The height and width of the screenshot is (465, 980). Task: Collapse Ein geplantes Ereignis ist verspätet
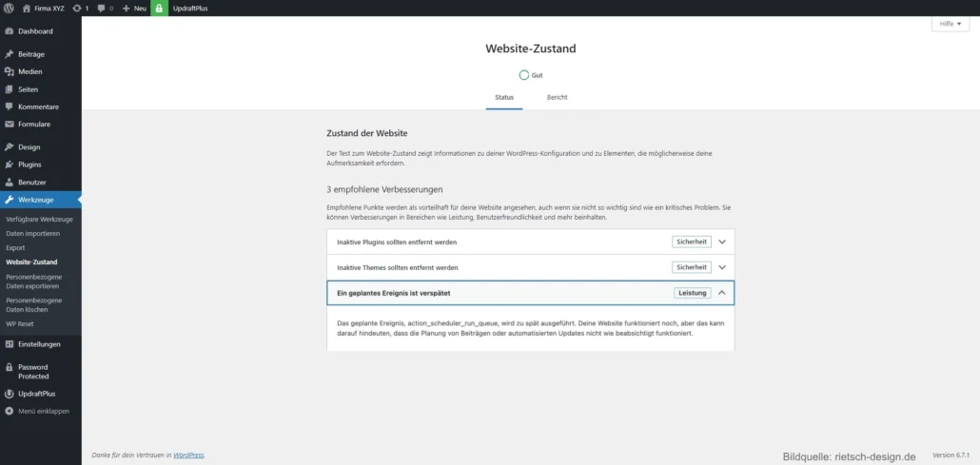point(531,293)
